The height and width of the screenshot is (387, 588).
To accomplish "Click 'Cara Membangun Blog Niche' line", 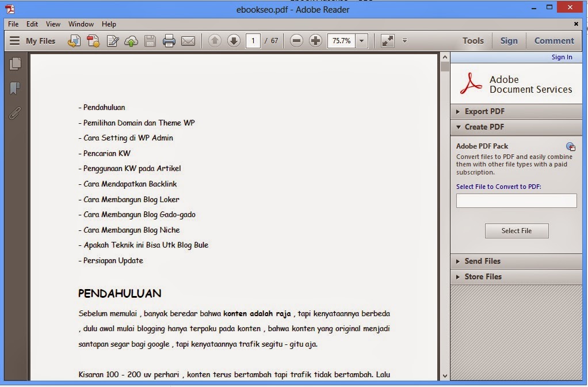I will [129, 230].
